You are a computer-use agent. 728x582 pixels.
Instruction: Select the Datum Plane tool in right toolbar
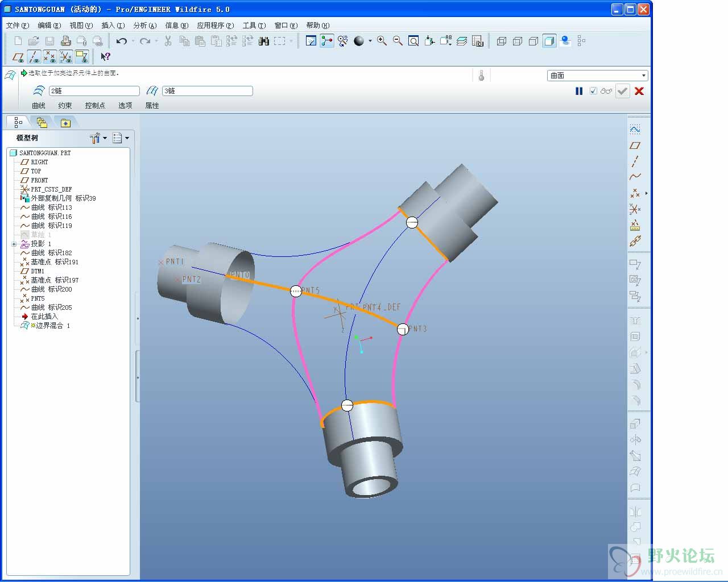click(635, 145)
